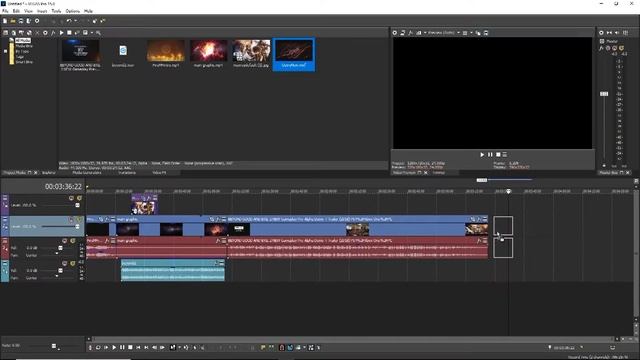
Task: Toggle dim output on Master bus
Action: [x=617, y=33]
